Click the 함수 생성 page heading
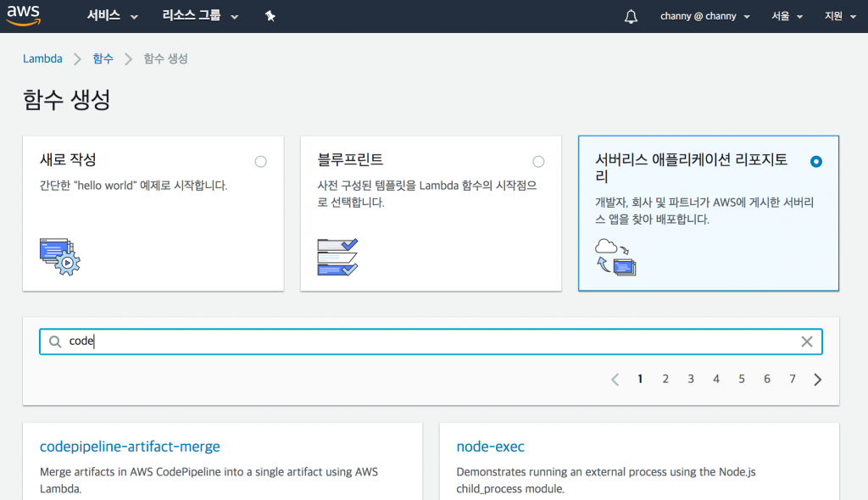868x500 pixels. (66, 100)
